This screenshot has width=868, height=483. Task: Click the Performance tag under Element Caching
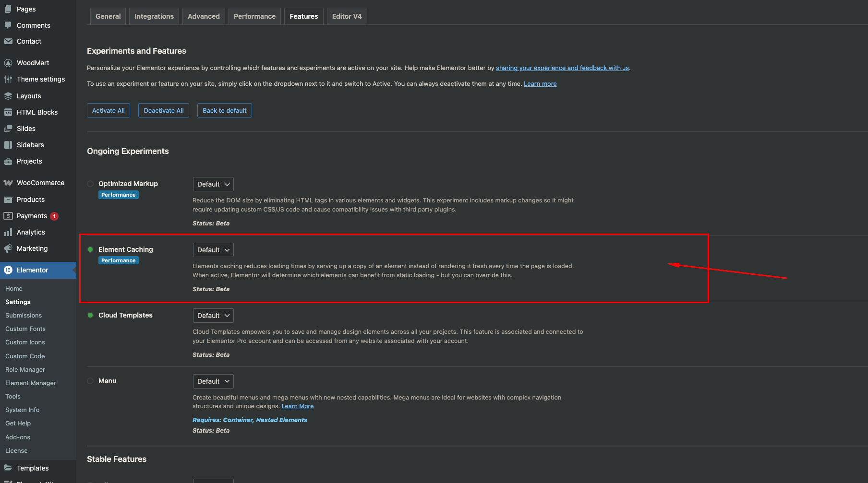(119, 260)
